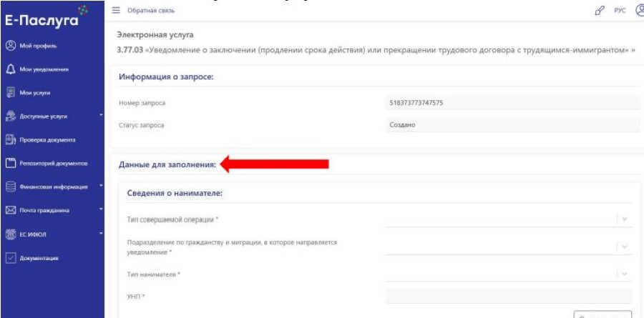
Task: Open the Тип нанимателя dropdown
Action: pyautogui.click(x=507, y=274)
